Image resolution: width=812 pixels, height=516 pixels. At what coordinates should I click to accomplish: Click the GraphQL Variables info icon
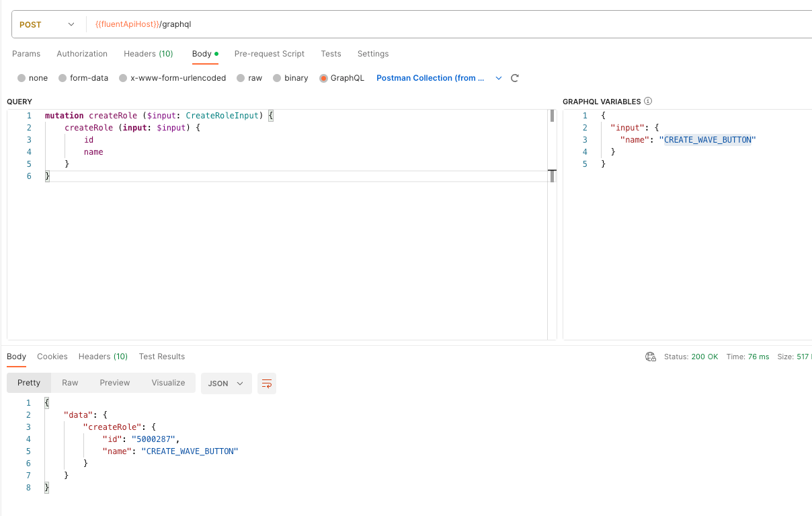point(648,102)
